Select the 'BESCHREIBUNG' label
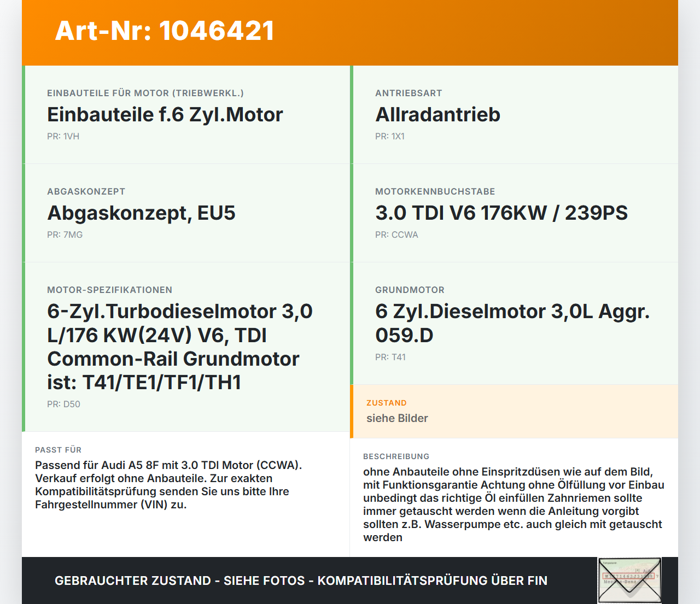This screenshot has width=700, height=604. point(396,456)
